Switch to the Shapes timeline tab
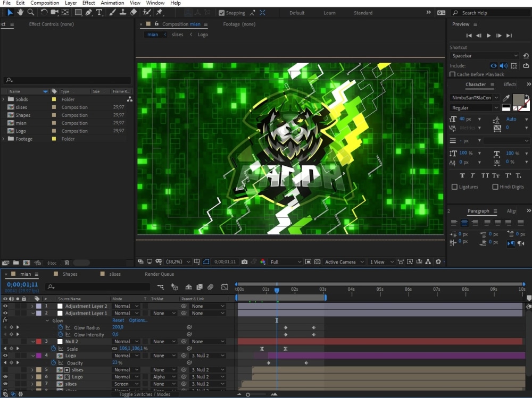 click(x=70, y=274)
